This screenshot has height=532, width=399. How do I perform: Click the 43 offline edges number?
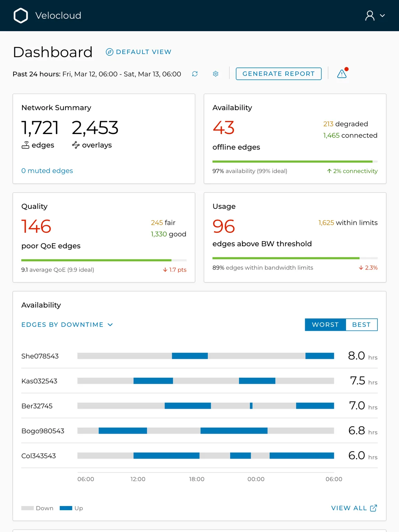point(224,128)
